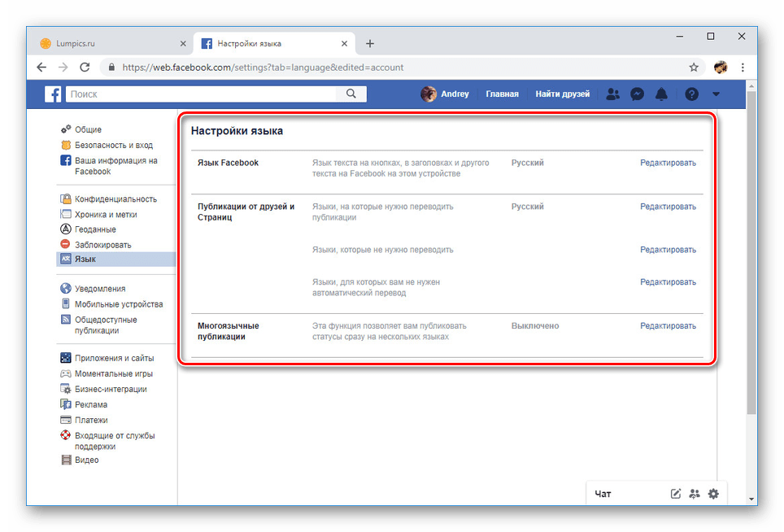The image size is (784, 532).
Task: Click the browser forward arrow
Action: point(63,67)
